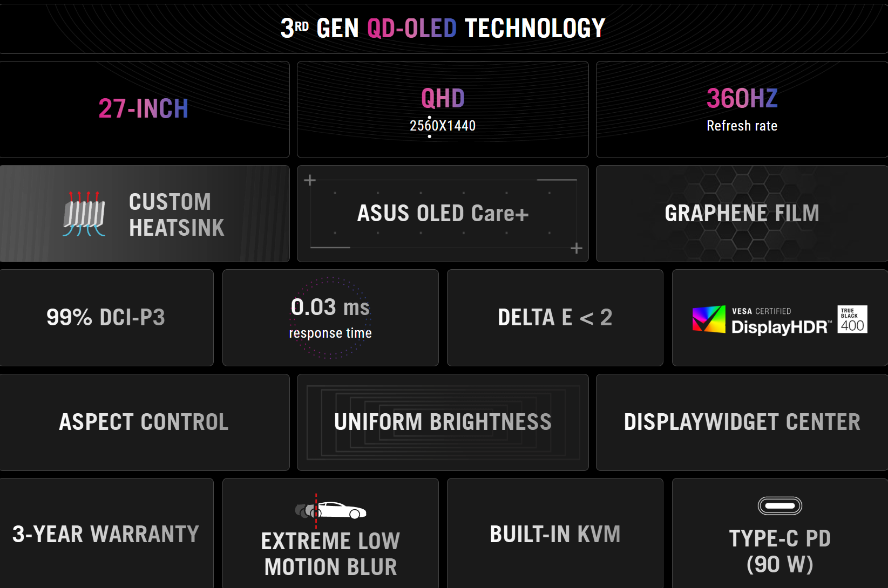Select the ASPECT CONTROL tile
This screenshot has height=588, width=888.
(x=145, y=422)
